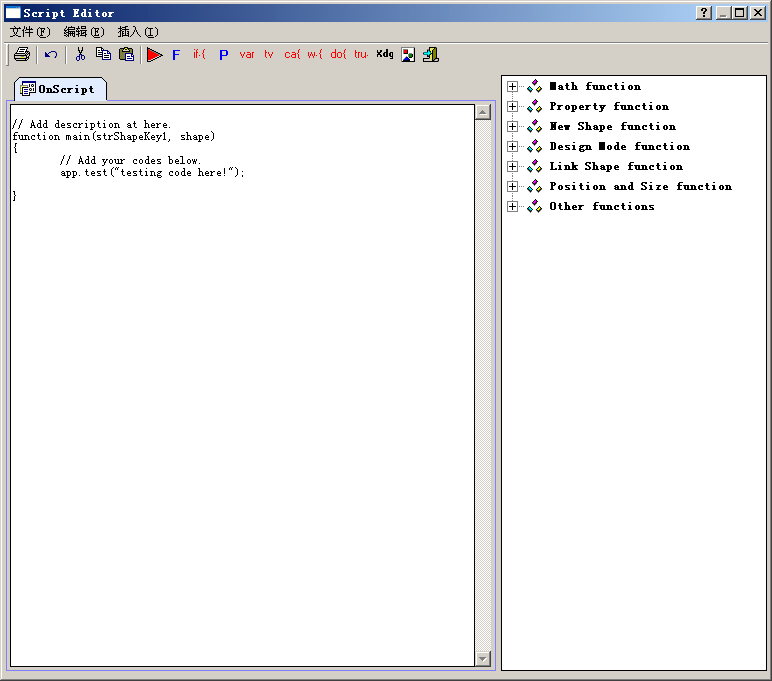The height and width of the screenshot is (681, 772).
Task: Run the script with red play icon
Action: click(x=155, y=55)
